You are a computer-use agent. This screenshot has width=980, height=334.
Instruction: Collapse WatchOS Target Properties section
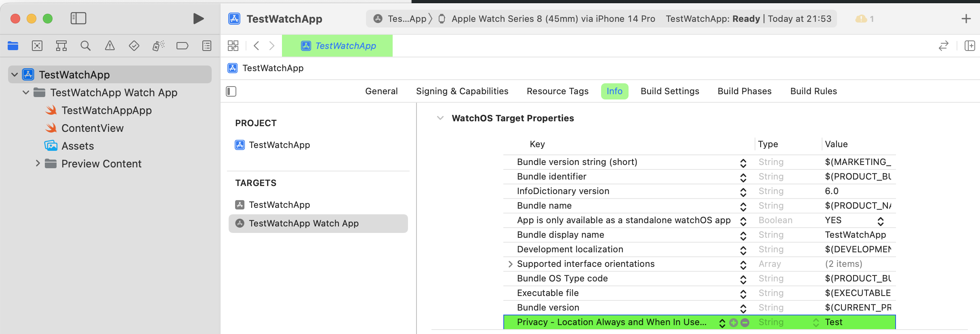point(440,118)
